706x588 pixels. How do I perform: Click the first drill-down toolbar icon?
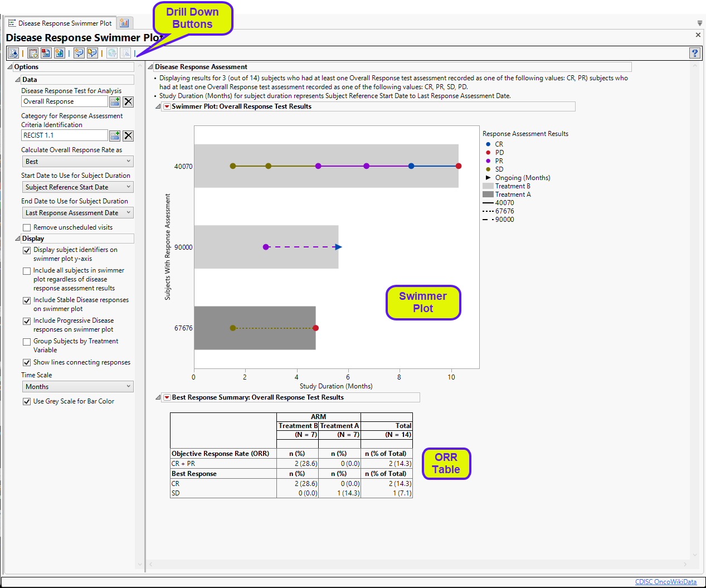pos(13,53)
